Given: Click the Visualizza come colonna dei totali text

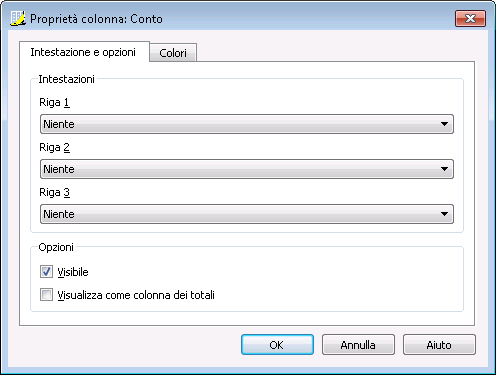Looking at the screenshot, I should [136, 295].
